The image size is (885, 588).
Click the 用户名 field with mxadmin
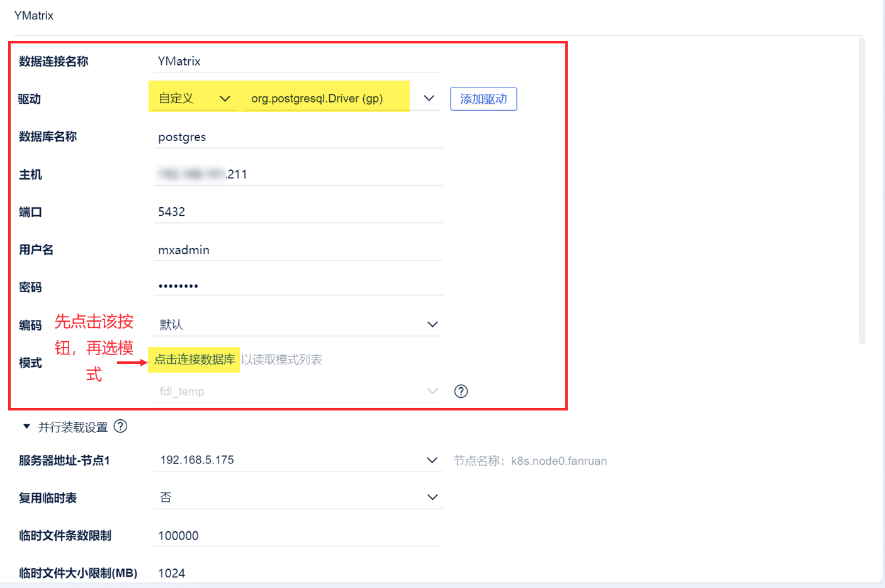click(298, 249)
